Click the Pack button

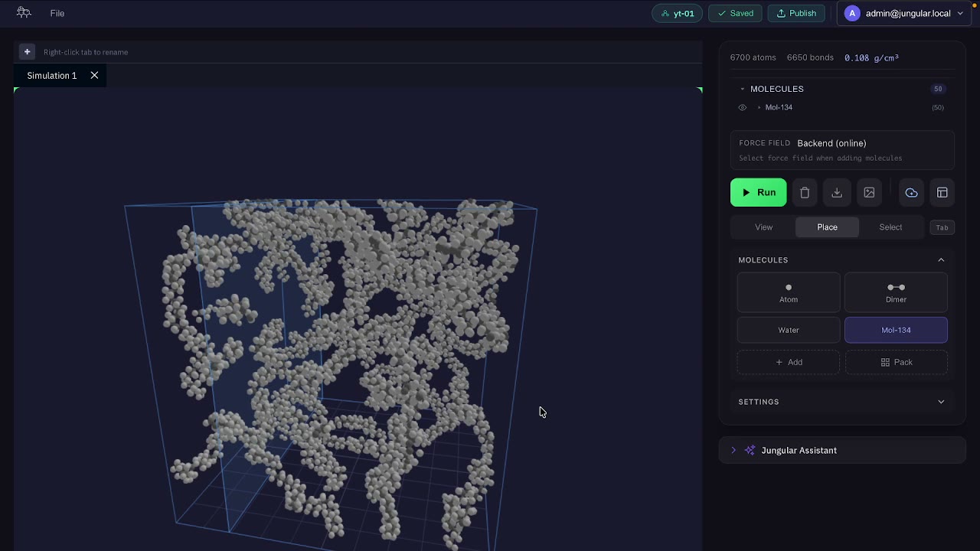point(896,362)
